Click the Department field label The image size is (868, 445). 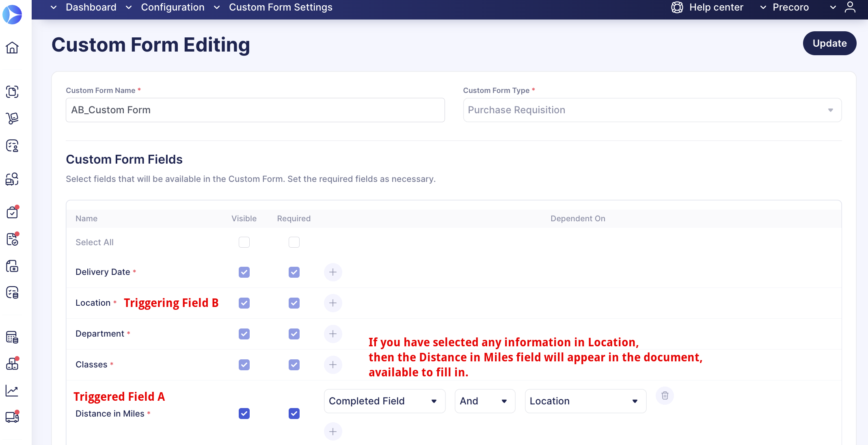tap(100, 334)
